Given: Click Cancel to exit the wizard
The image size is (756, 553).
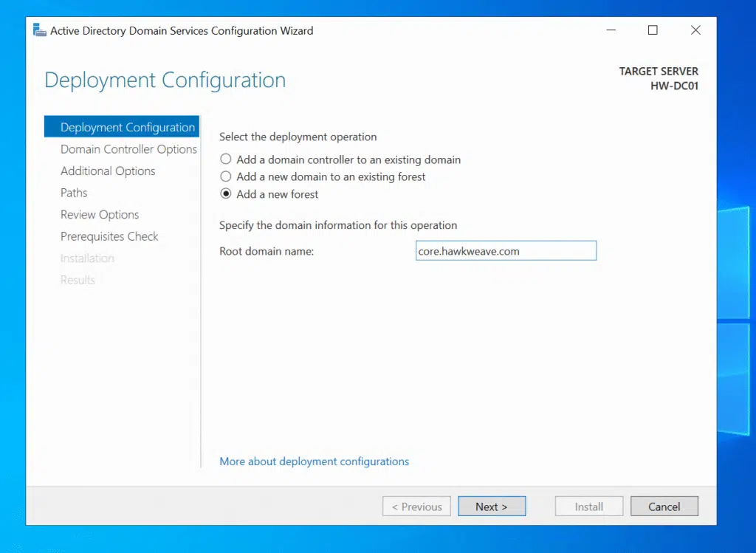Looking at the screenshot, I should point(664,506).
